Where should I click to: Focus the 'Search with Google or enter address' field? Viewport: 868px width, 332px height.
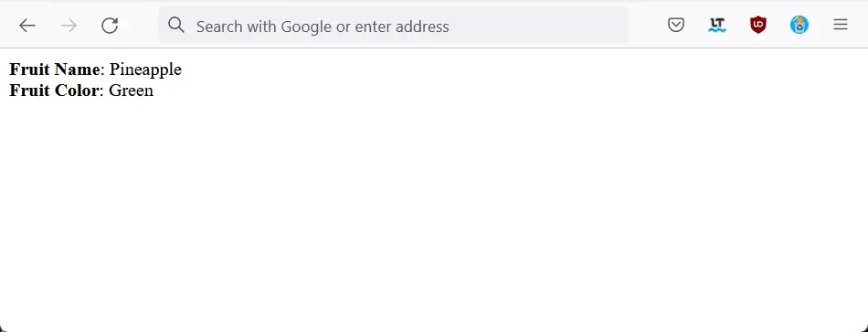click(393, 26)
